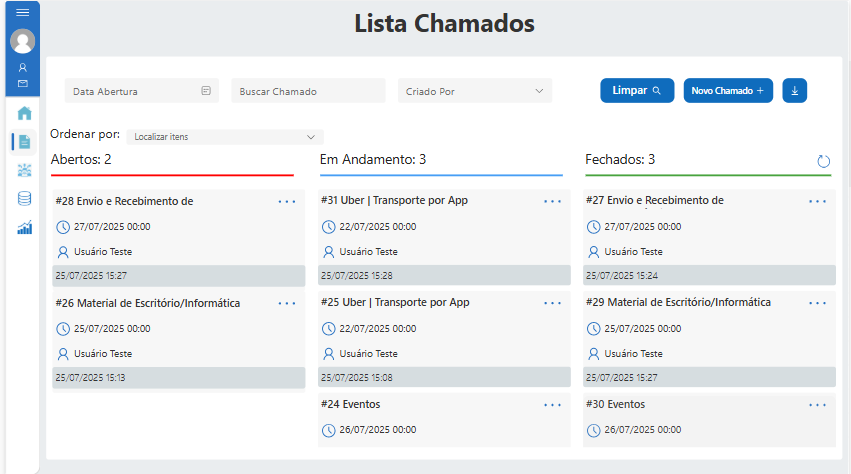Click the Abertos: 2 column header
This screenshot has height=474, width=851.
tap(81, 160)
